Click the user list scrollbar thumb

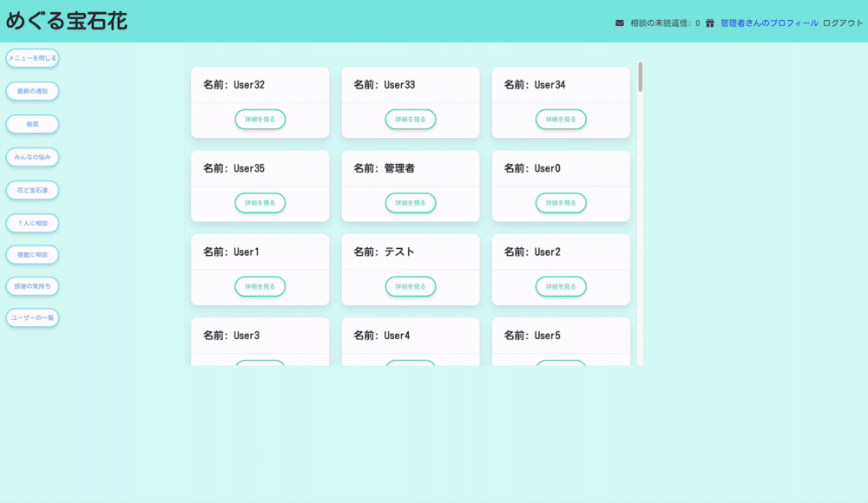[x=641, y=77]
